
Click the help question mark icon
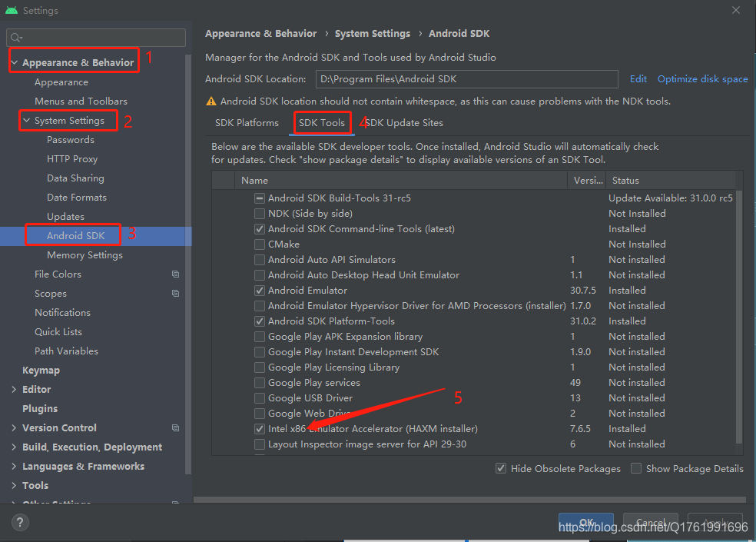(x=20, y=522)
